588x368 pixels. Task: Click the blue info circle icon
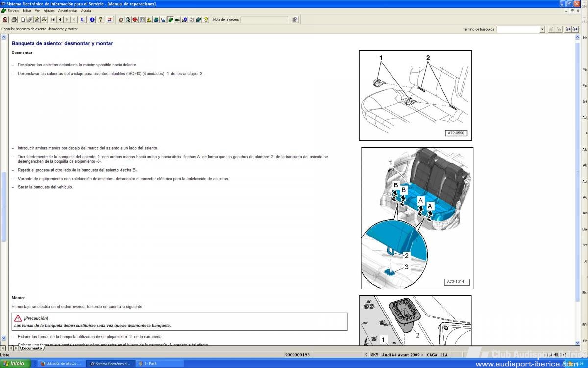coord(92,20)
